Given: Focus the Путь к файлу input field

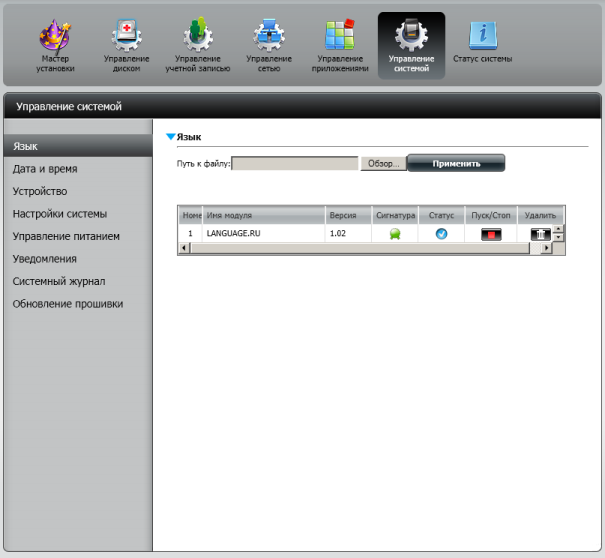Looking at the screenshot, I should pyautogui.click(x=295, y=164).
